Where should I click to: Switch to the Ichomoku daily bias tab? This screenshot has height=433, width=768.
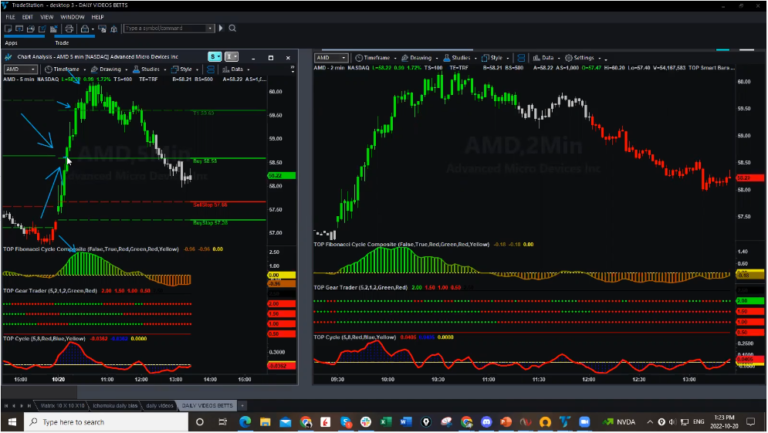[x=115, y=406]
